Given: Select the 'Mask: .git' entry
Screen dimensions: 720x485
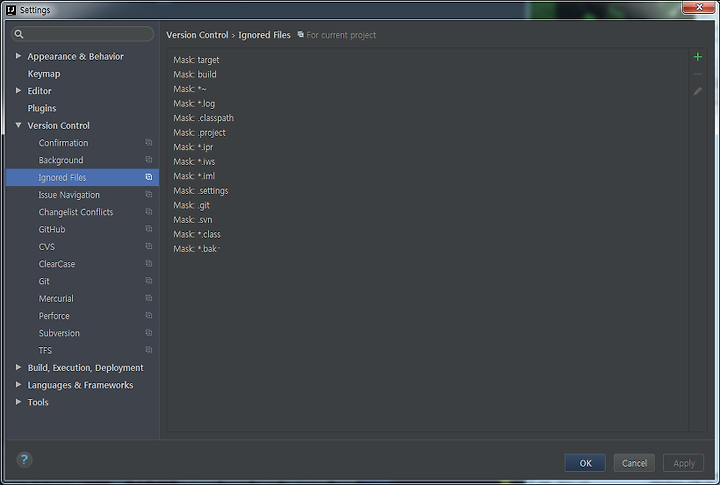Looking at the screenshot, I should [x=191, y=205].
